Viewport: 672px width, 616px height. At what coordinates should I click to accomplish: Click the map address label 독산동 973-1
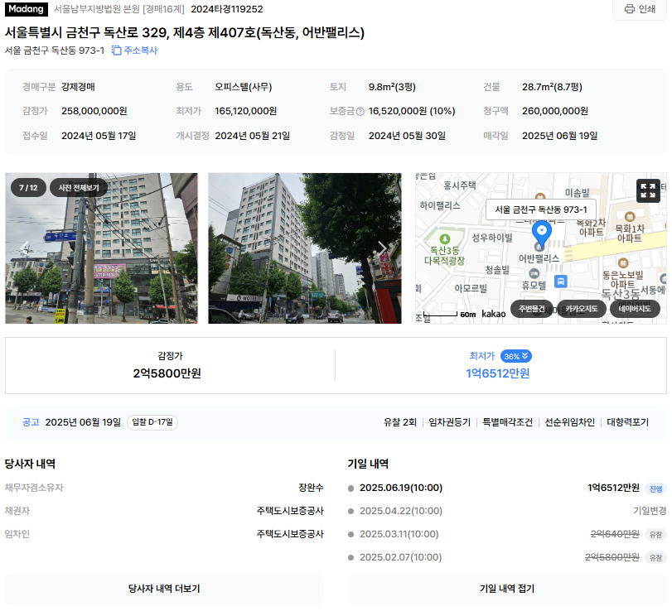point(541,209)
